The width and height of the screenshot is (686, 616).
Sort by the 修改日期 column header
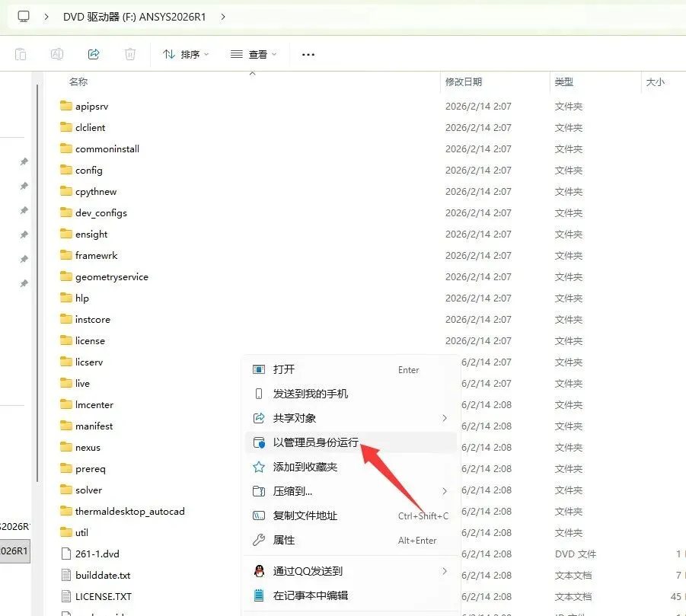tap(464, 81)
